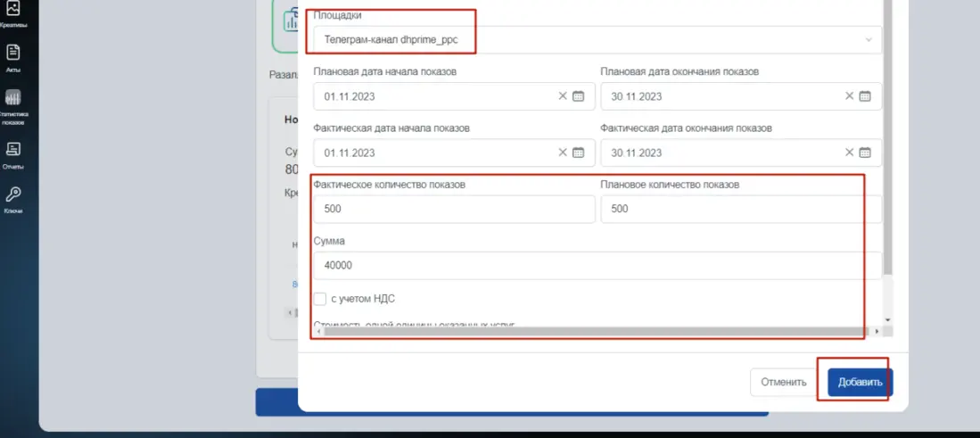Viewport: 980px width, 438px height.
Task: Click the Отменить button
Action: coord(783,383)
